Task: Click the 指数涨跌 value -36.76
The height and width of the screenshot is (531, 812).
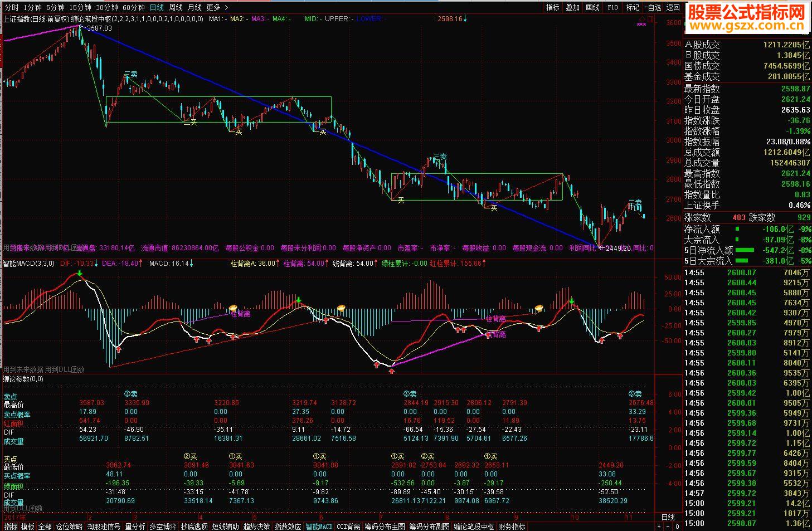Action: pos(799,121)
